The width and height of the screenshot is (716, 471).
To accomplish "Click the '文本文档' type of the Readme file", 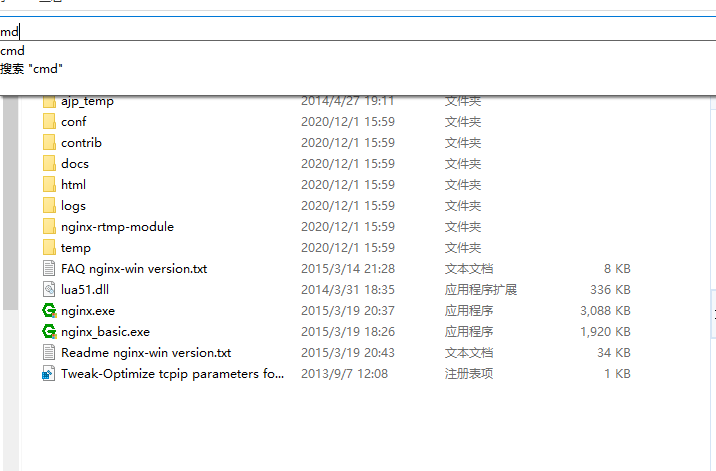I will point(469,353).
